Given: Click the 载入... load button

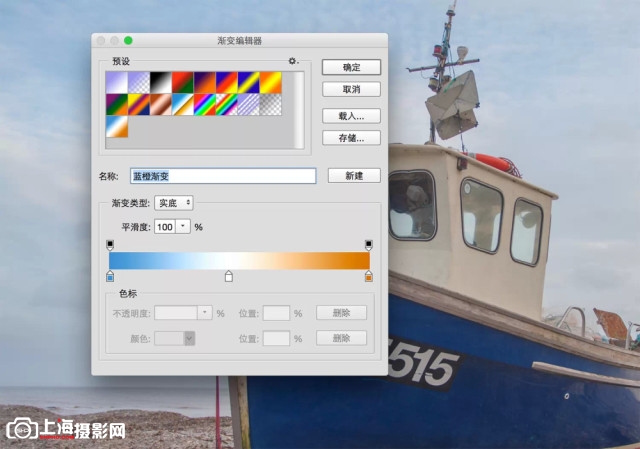Looking at the screenshot, I should click(x=351, y=116).
